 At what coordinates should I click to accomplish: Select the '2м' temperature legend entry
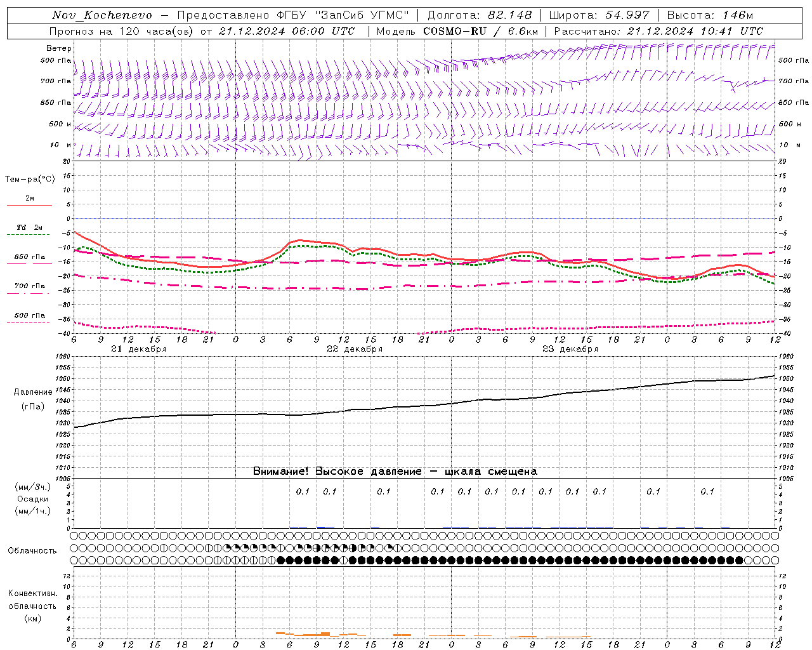pyautogui.click(x=30, y=199)
